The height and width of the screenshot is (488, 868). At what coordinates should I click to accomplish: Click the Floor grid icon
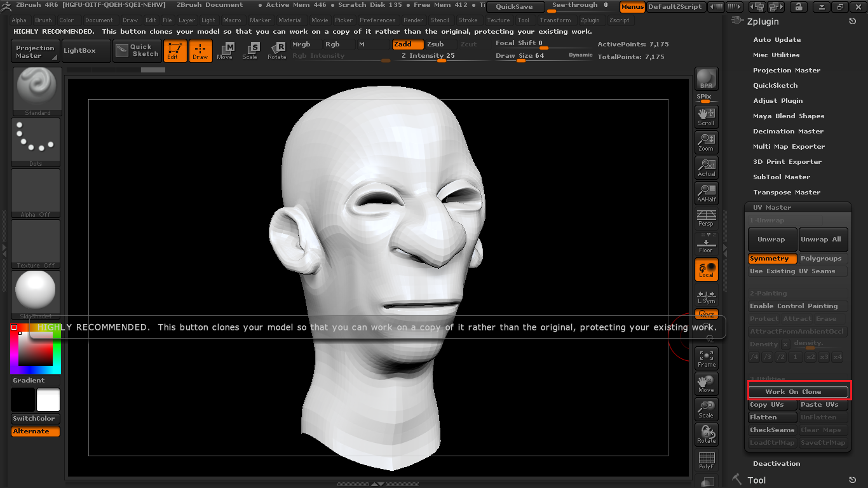[x=706, y=243]
